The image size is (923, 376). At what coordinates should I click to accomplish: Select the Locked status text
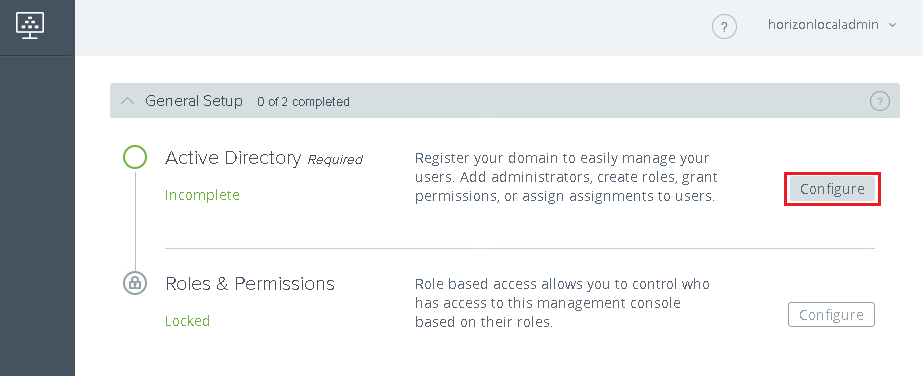187,321
